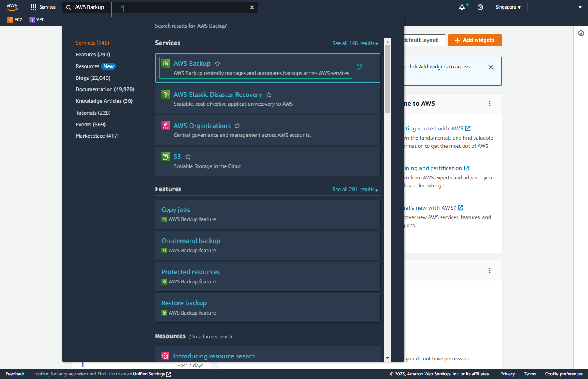The image size is (588, 379).
Task: Open AWS Elastic Disaster Recovery link
Action: click(x=218, y=94)
